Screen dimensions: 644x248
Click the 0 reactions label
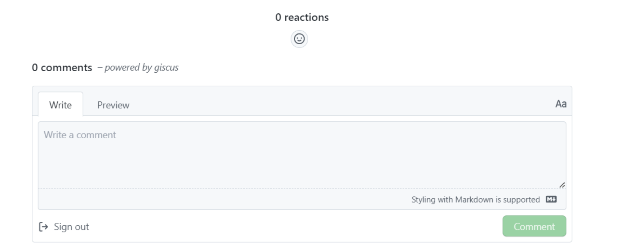pyautogui.click(x=302, y=17)
